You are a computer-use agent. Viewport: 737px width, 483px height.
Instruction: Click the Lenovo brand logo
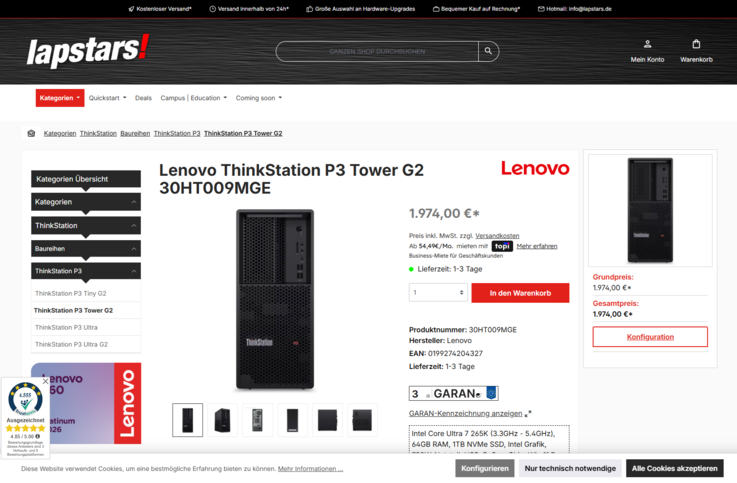(x=535, y=168)
